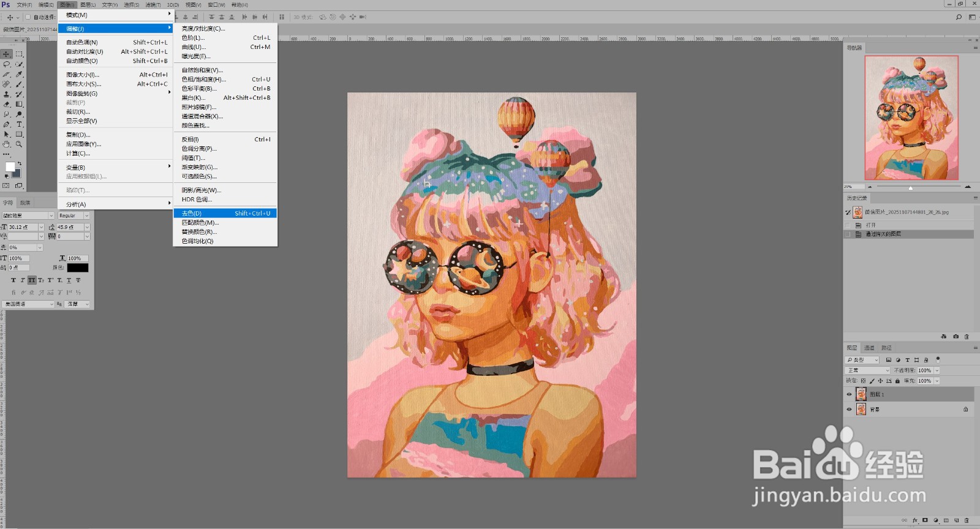Toggle Faux Italic in the Character panel
Viewport: 980px width, 529px height.
pyautogui.click(x=23, y=280)
